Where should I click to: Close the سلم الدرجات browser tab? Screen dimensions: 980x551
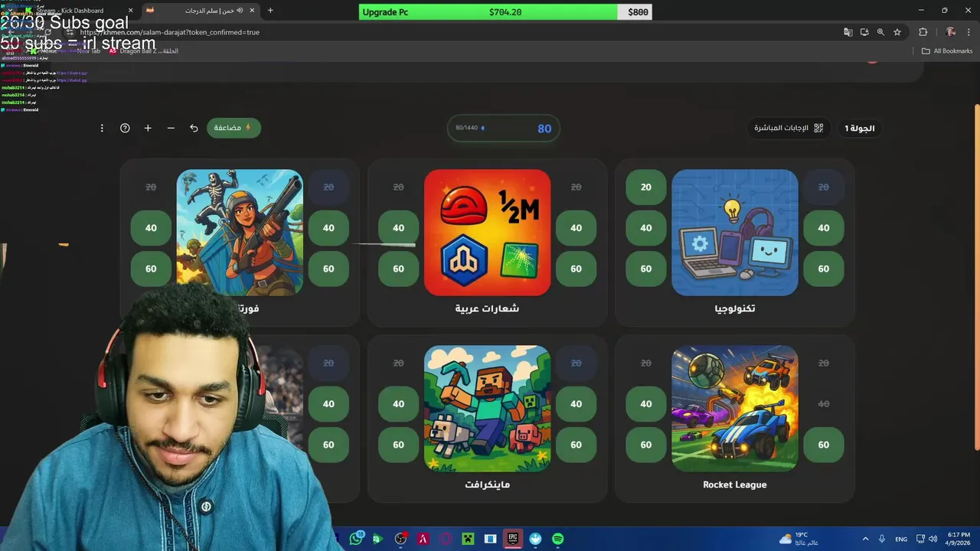click(253, 11)
